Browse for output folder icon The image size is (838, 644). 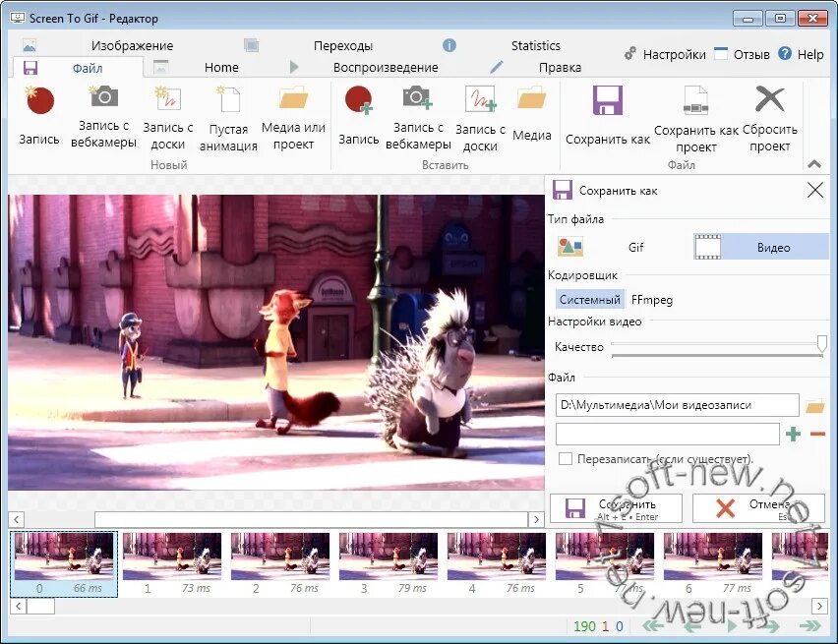(x=815, y=406)
